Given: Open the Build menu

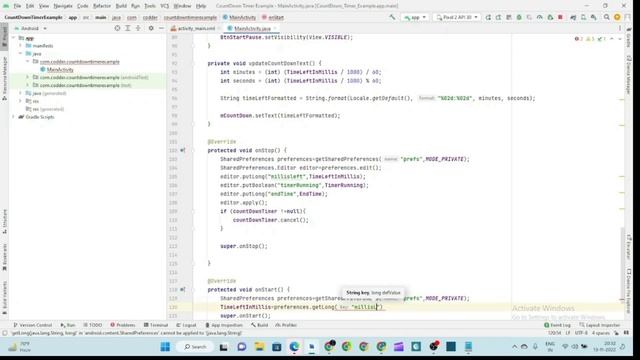Looking at the screenshot, I should pos(121,6).
